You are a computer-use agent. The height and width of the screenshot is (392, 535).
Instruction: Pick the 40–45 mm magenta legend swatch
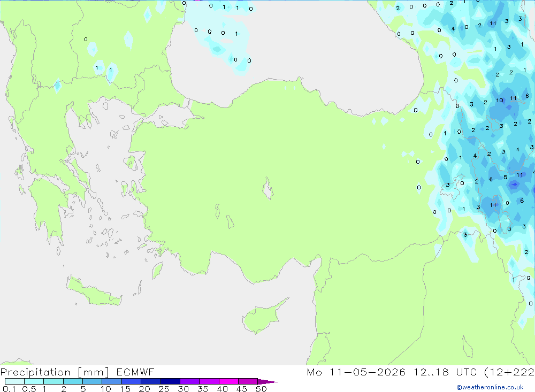point(228,381)
